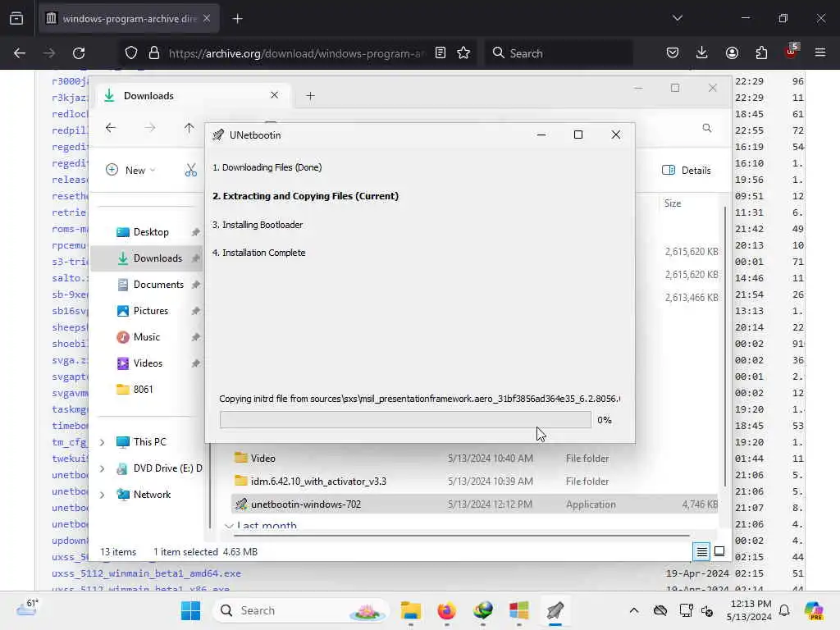This screenshot has width=840, height=630.
Task: Open the New dropdown in Explorer
Action: pos(130,171)
